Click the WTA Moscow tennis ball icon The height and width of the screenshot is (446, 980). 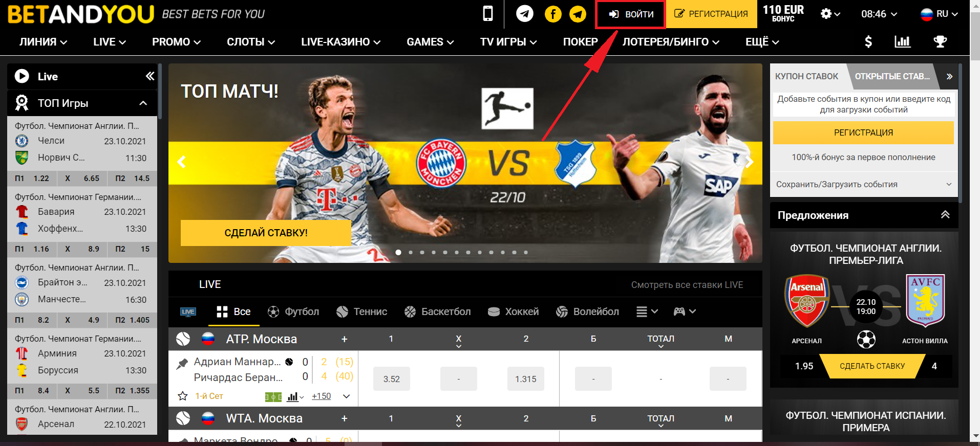point(183,418)
